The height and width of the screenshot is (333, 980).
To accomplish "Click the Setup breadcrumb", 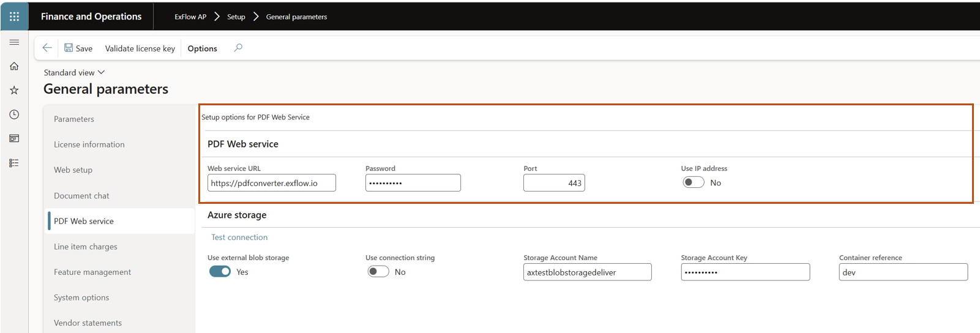I will (x=236, y=17).
